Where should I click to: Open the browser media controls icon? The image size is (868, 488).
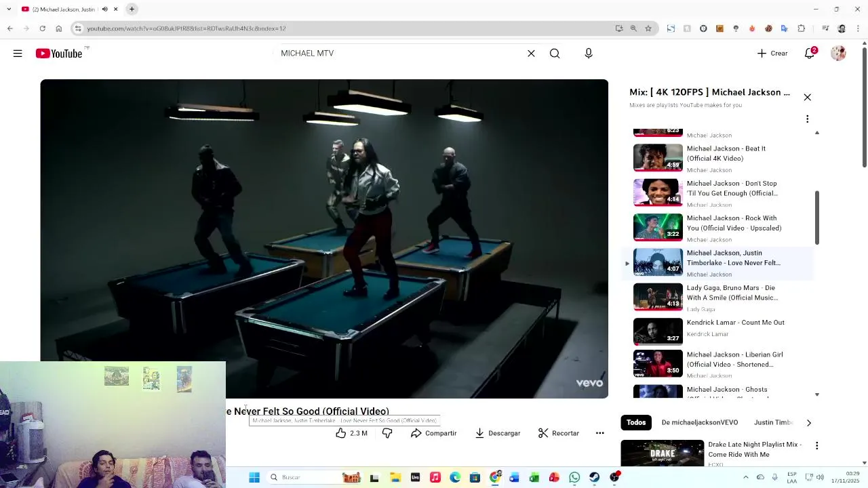click(x=825, y=28)
